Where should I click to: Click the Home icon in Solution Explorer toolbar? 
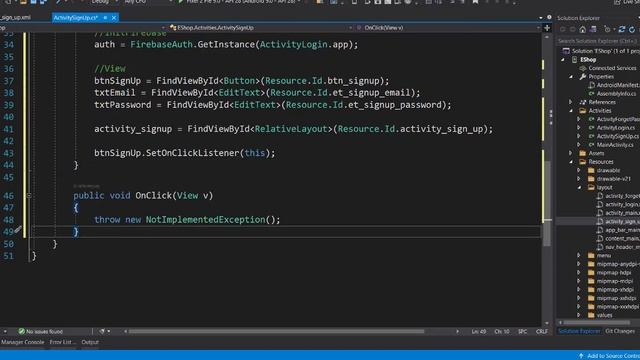pyautogui.click(x=582, y=29)
